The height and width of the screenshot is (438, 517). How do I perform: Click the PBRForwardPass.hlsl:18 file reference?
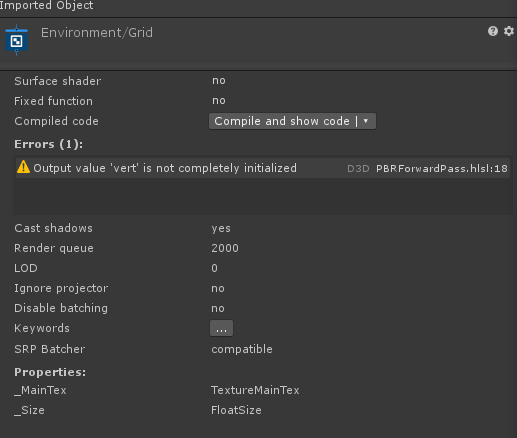(442, 168)
